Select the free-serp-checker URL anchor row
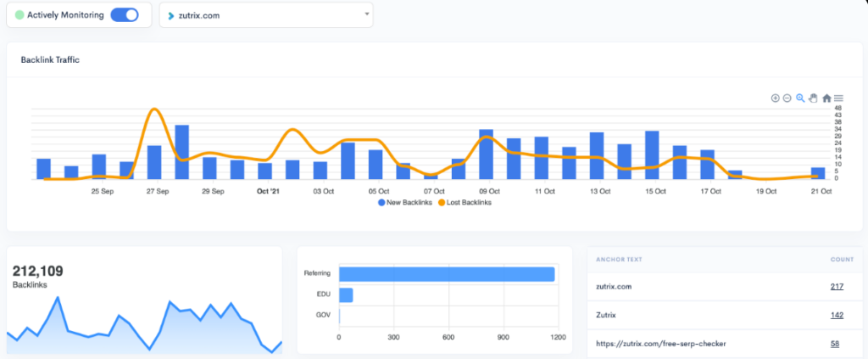The height and width of the screenshot is (359, 868). coord(725,344)
